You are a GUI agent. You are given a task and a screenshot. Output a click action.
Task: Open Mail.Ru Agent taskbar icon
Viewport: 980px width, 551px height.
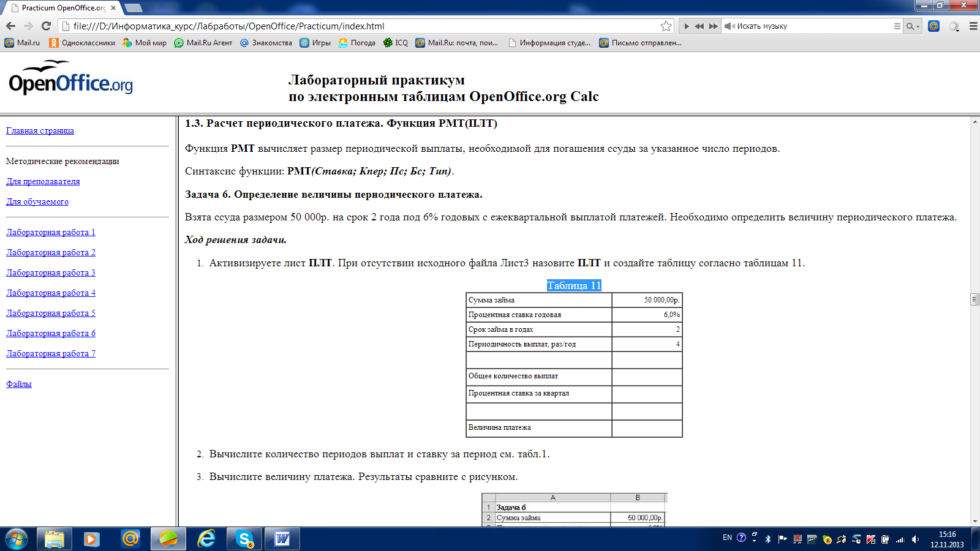tap(130, 539)
